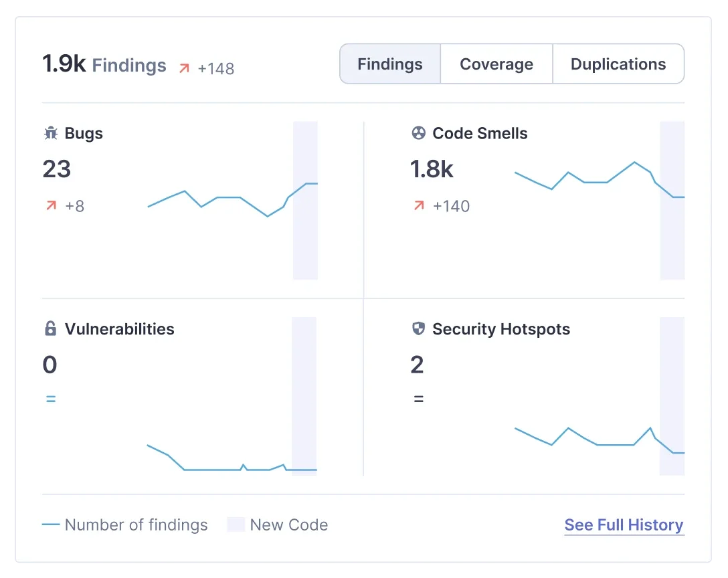Click the equals indicator under Security Hotspots count
This screenshot has height=578, width=728.
[418, 398]
